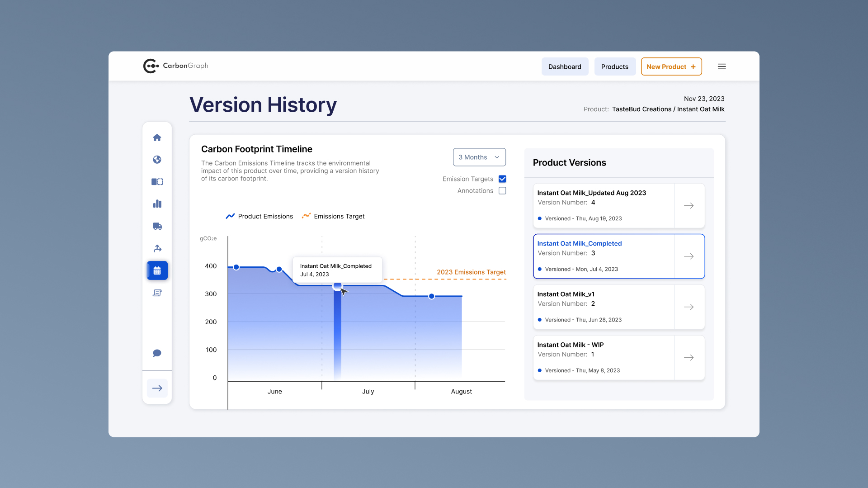Open the Products page

615,66
